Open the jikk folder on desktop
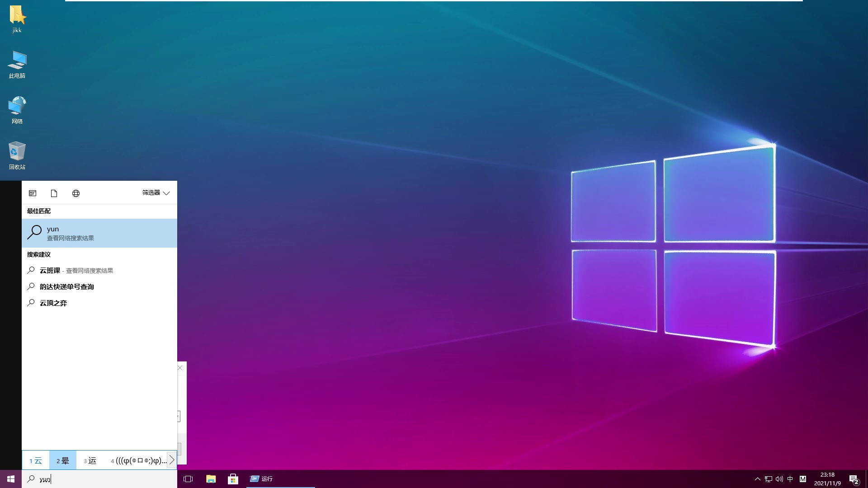 [17, 19]
